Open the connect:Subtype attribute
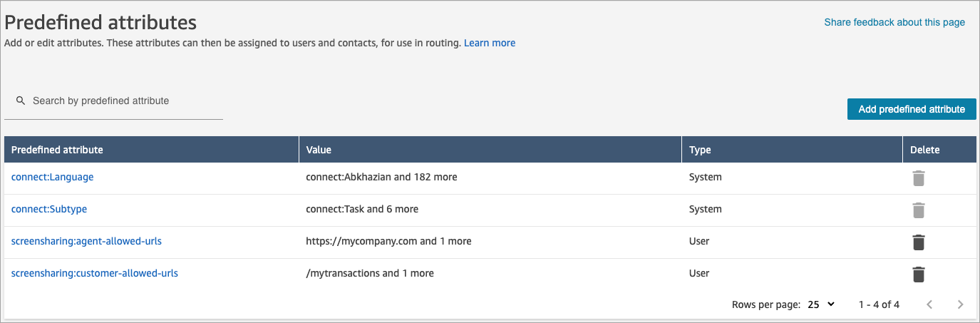 [x=49, y=209]
